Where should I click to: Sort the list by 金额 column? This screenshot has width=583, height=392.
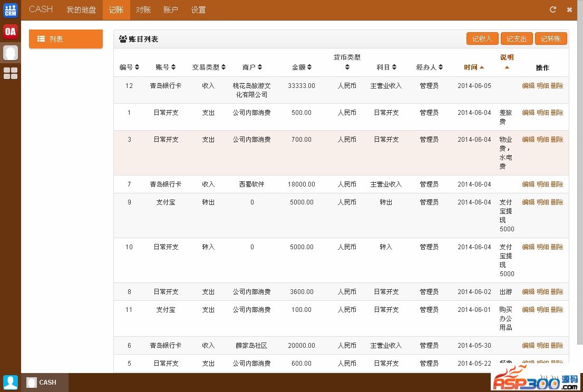click(302, 67)
